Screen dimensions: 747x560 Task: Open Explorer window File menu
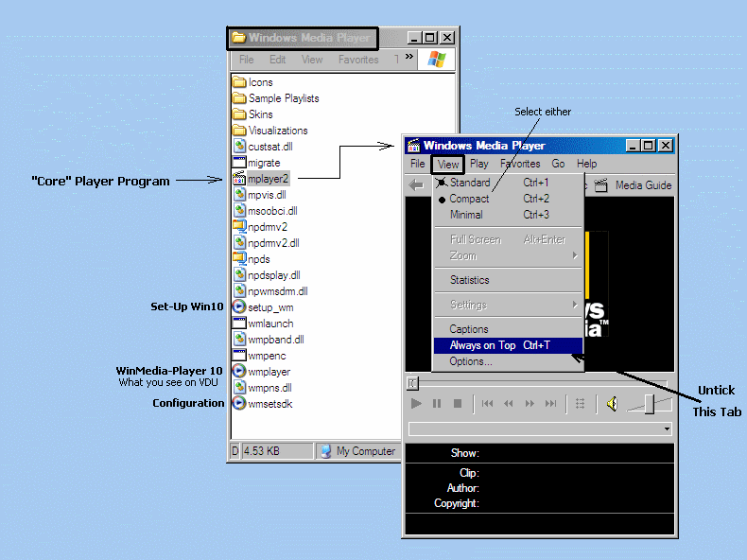pos(246,60)
